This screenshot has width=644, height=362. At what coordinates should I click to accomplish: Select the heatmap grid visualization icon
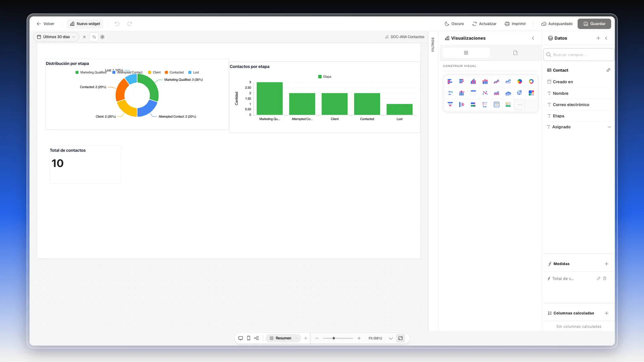520,93
